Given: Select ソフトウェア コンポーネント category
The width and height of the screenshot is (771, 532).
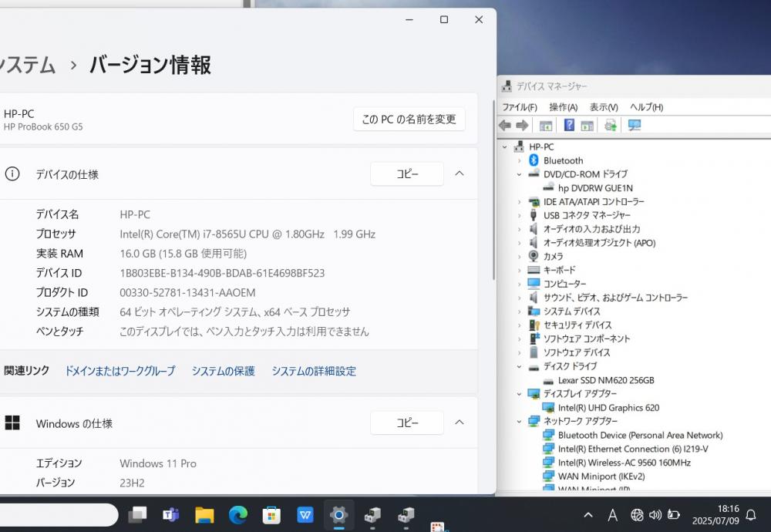Looking at the screenshot, I should [586, 338].
